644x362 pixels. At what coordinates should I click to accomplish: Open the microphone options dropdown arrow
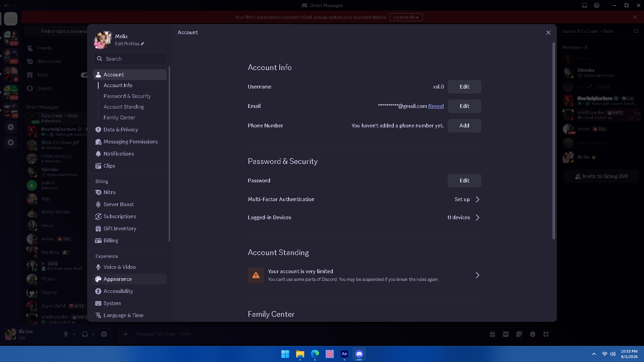(74, 334)
